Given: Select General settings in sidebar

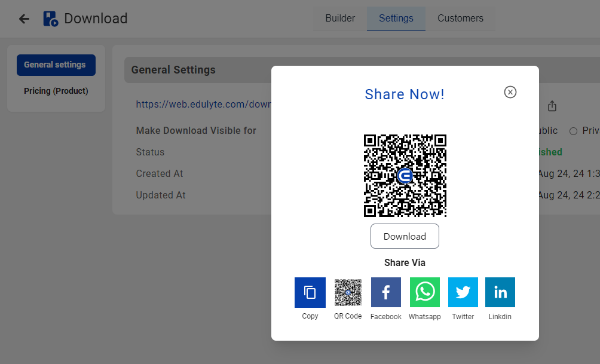Looking at the screenshot, I should click(56, 65).
